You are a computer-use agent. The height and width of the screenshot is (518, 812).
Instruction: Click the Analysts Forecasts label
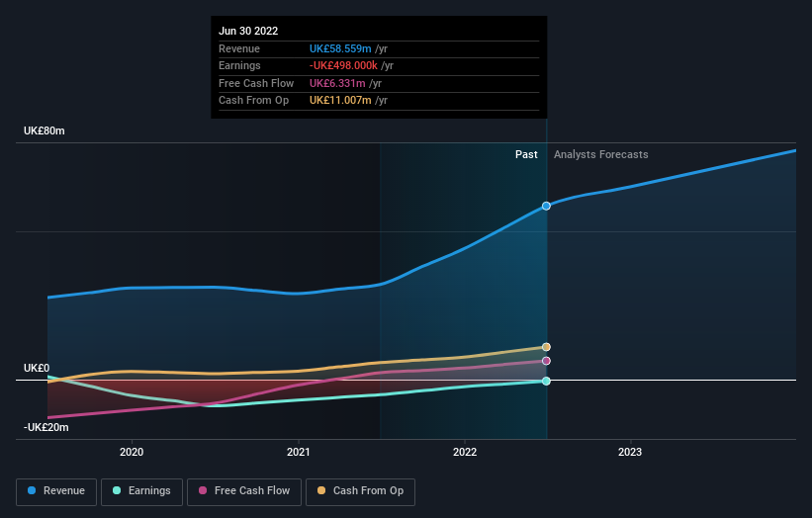pyautogui.click(x=600, y=154)
